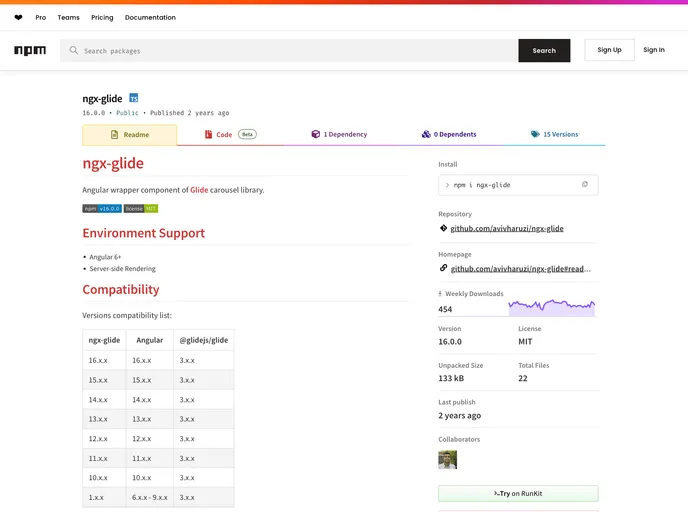Open the Pro menu item
Viewport: 688px width, 512px height.
(x=41, y=18)
